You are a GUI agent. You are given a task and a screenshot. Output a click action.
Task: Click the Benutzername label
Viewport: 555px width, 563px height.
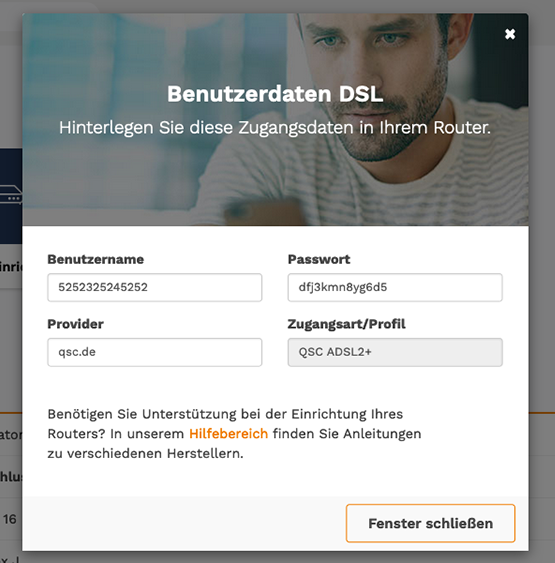[x=95, y=259]
